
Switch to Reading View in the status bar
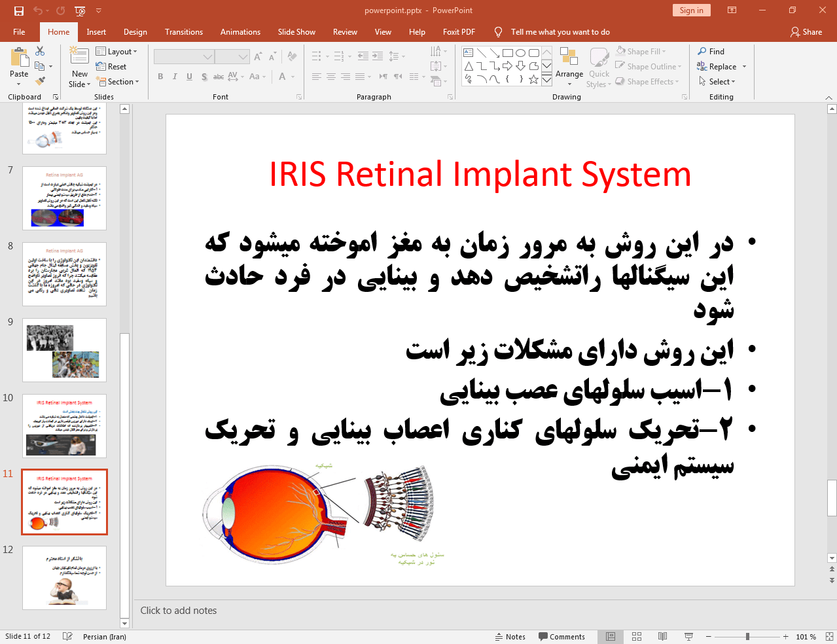(662, 637)
